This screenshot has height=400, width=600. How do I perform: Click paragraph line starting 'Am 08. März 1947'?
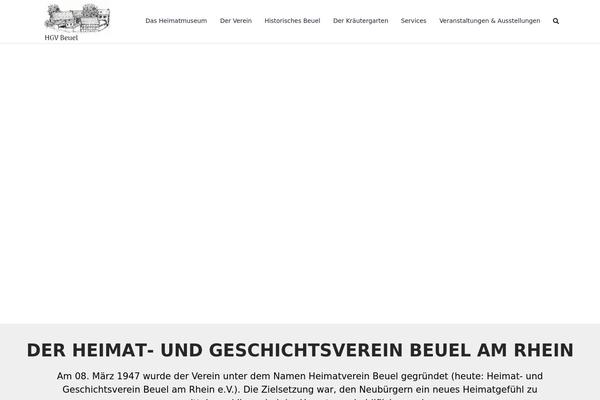(300, 376)
